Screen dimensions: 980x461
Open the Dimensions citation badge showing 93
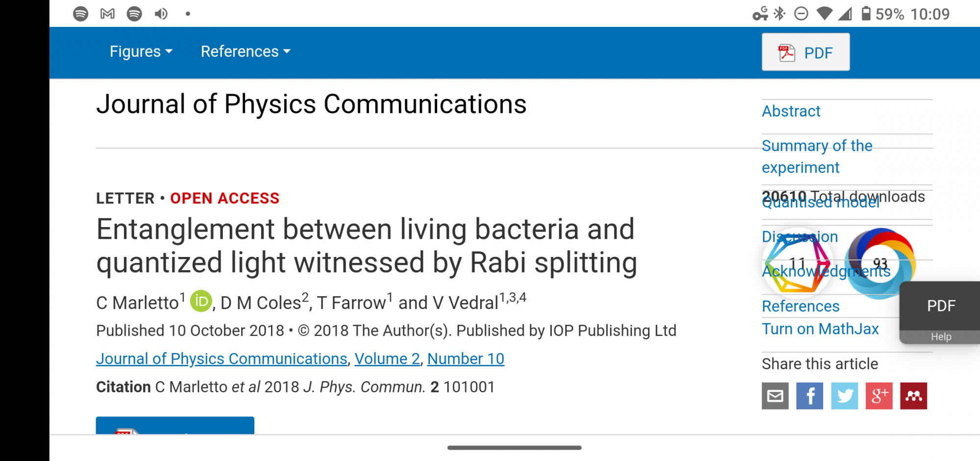881,263
